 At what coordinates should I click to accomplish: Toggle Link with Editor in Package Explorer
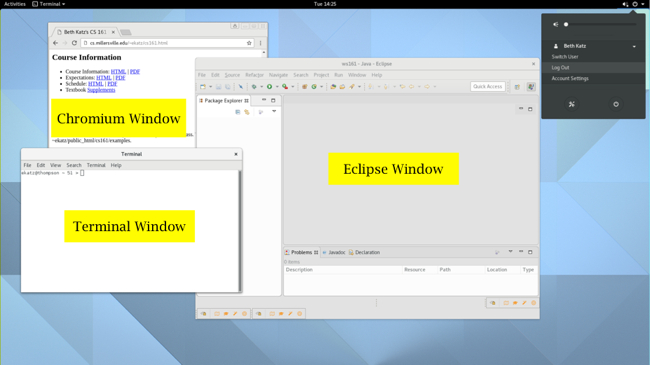247,112
